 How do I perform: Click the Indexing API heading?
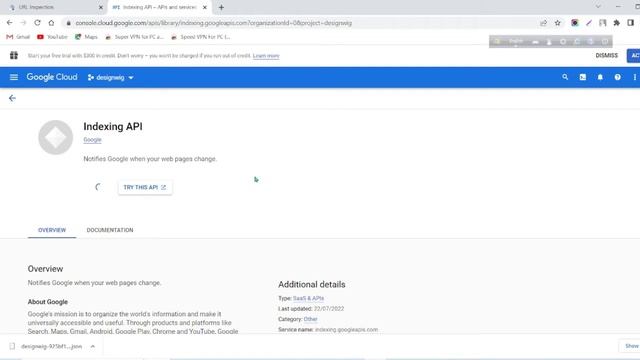tap(113, 127)
